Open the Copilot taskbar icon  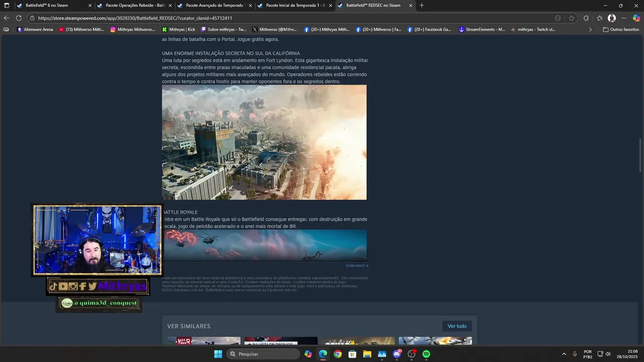(x=308, y=354)
